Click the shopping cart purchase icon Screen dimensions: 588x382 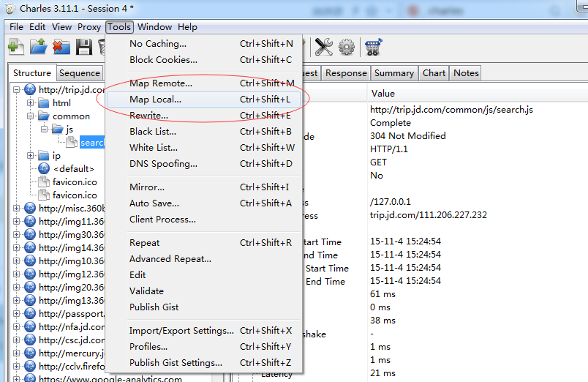click(x=373, y=47)
